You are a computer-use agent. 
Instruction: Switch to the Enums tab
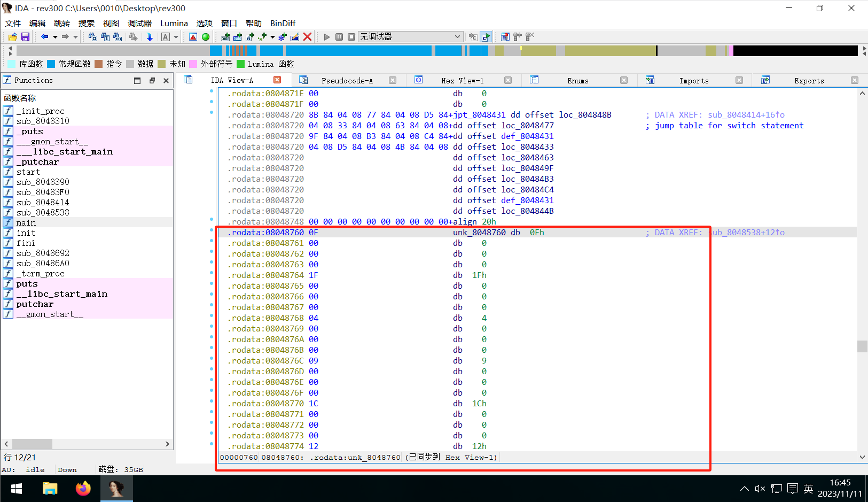click(578, 81)
